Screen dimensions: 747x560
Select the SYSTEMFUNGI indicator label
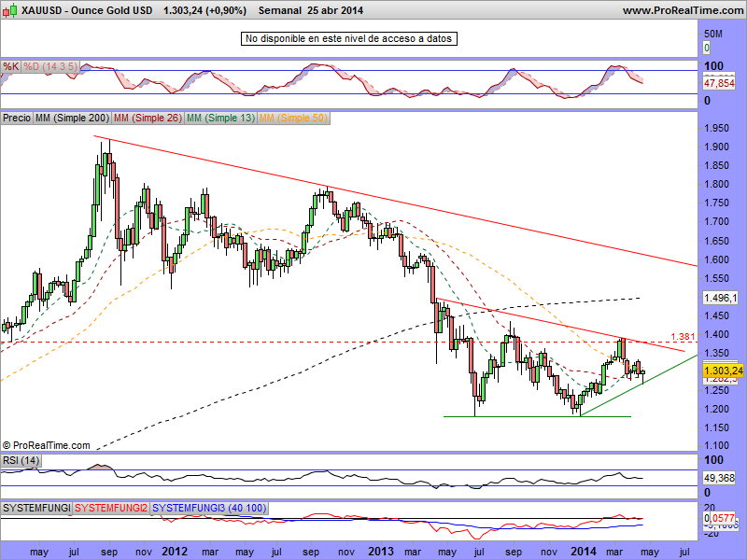click(x=36, y=508)
